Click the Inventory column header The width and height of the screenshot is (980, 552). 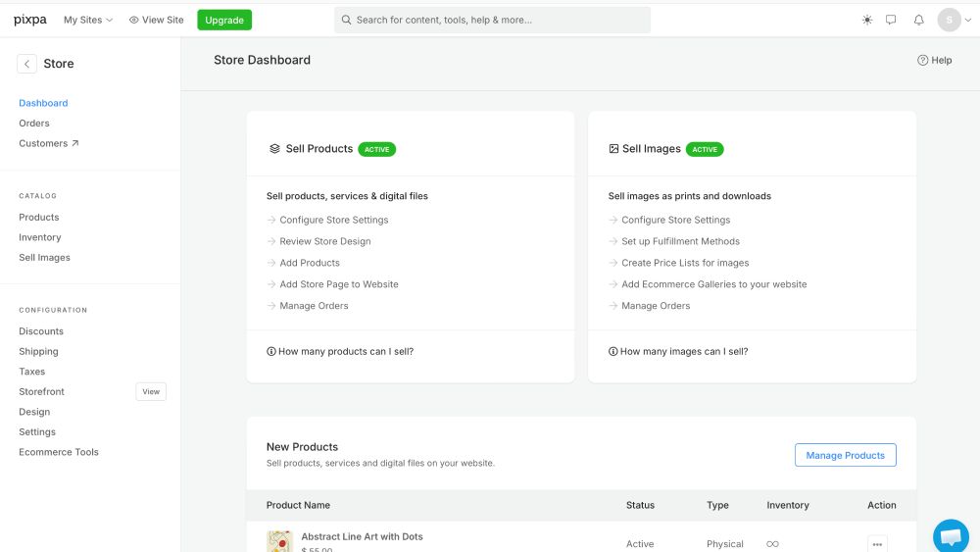coord(788,505)
